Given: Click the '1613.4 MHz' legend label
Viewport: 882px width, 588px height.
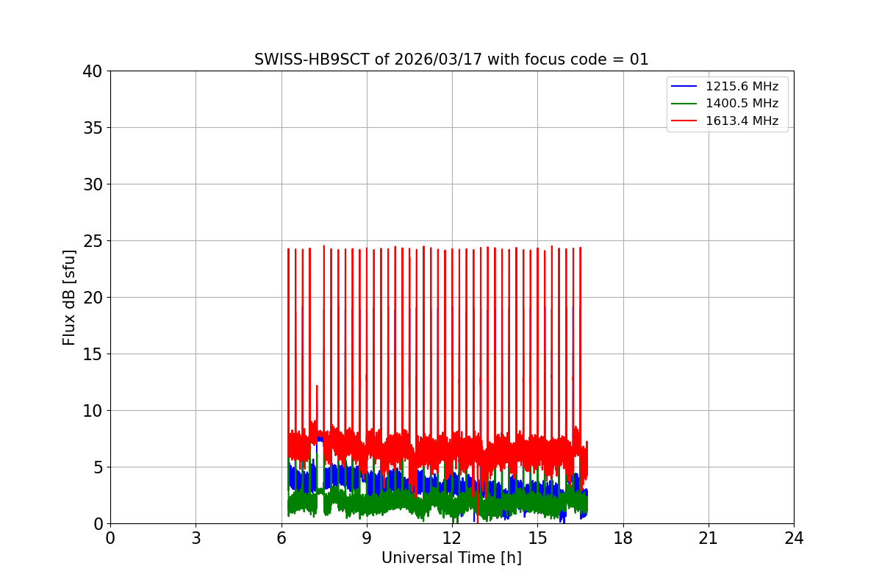Looking at the screenshot, I should [x=742, y=121].
